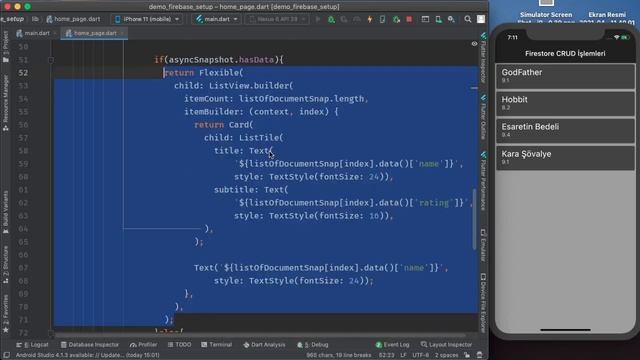Change the 2 spaces indent setting
640x360 pixels.
(447, 355)
